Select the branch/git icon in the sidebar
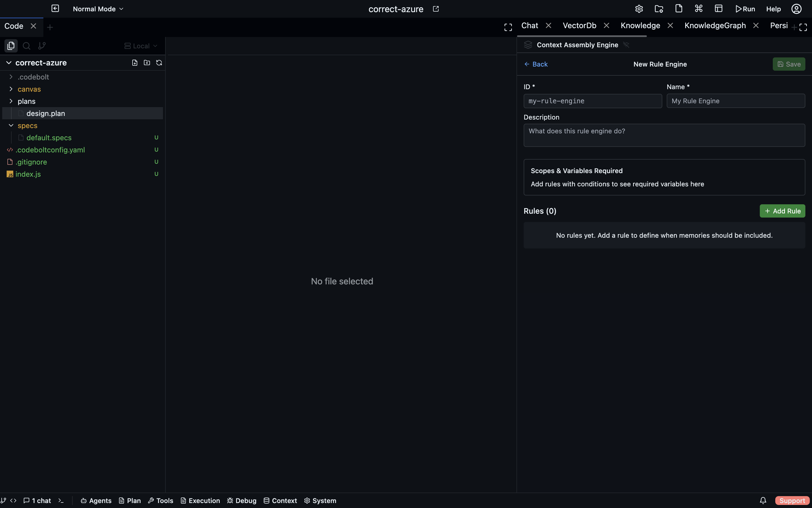Image resolution: width=812 pixels, height=508 pixels. coord(42,46)
